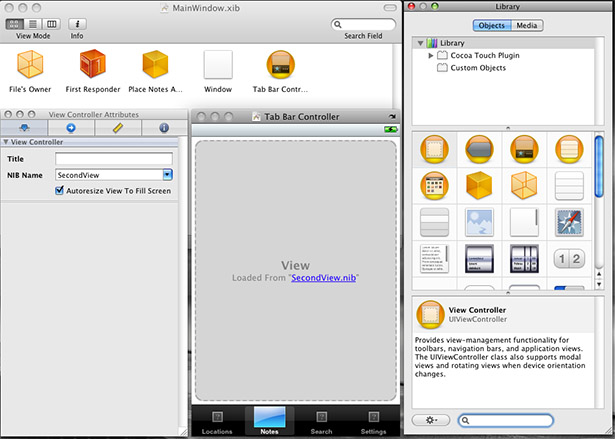Switch to column view mode
The image size is (615, 439).
[51, 24]
